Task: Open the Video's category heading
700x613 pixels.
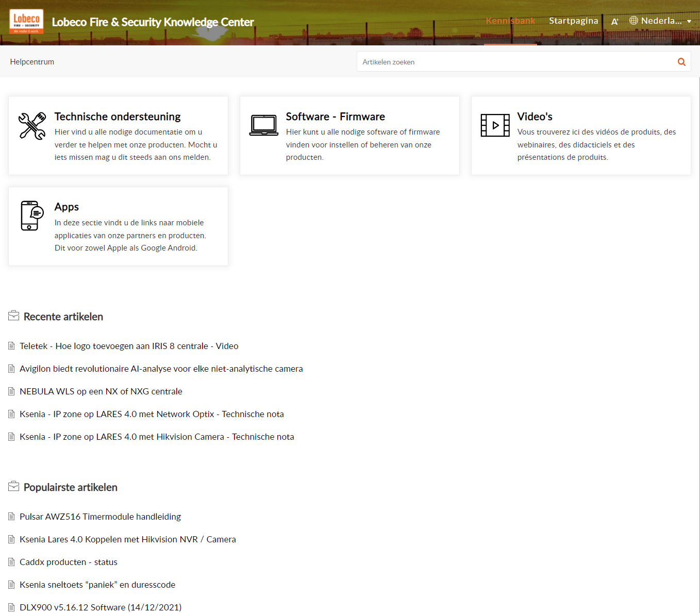Action: pos(535,117)
